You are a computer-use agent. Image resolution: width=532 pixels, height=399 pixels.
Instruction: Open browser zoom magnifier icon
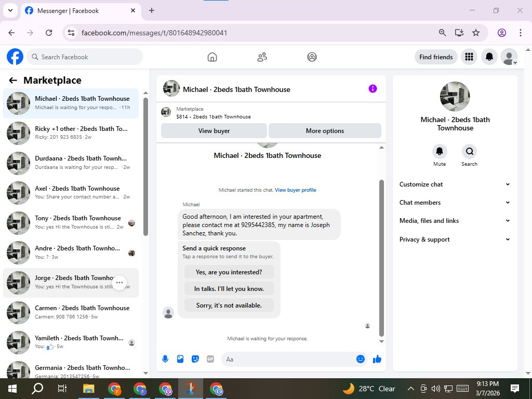pyautogui.click(x=442, y=33)
